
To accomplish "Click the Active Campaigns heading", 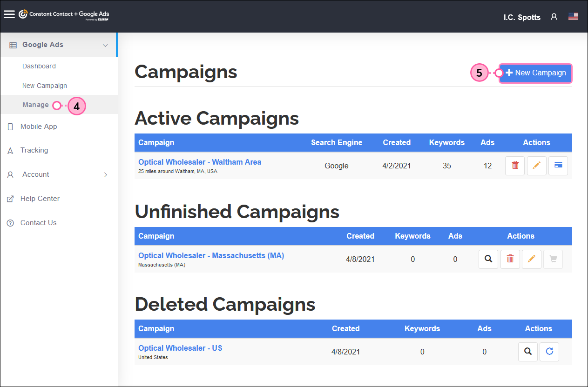I will 216,118.
